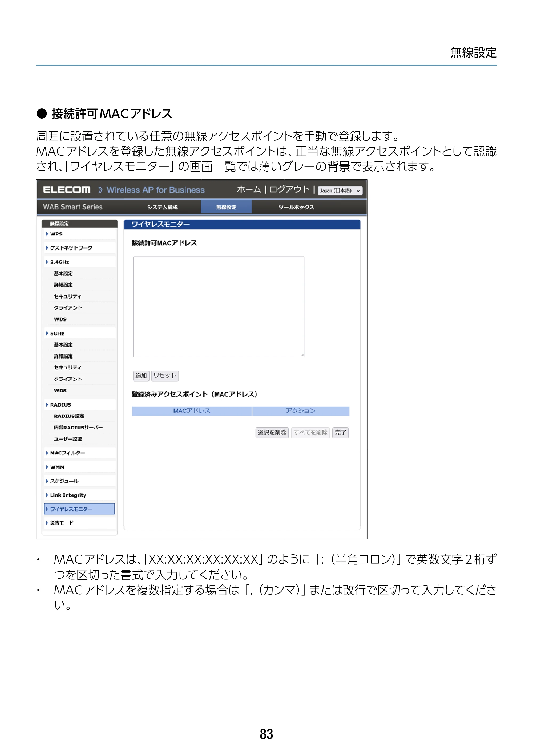Viewport: 533px width, 756px height.
Task: Open 詳細設定 under 5GHz
Action: click(x=63, y=356)
